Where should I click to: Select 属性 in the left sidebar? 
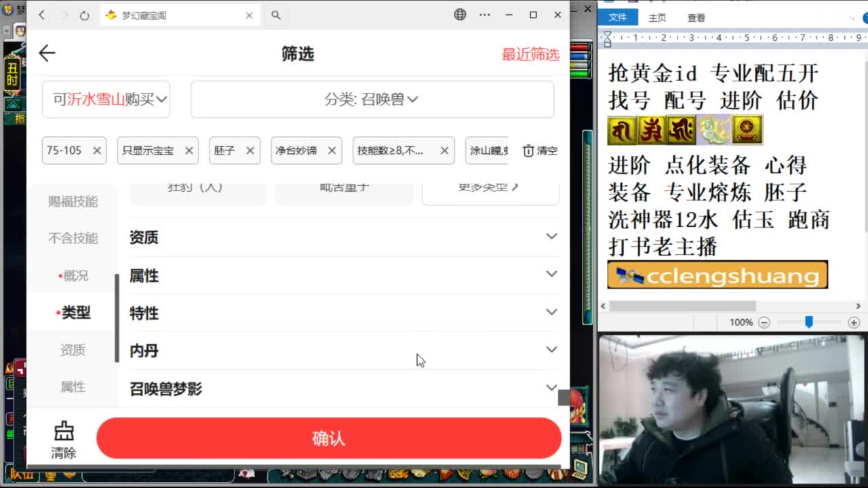tap(73, 386)
